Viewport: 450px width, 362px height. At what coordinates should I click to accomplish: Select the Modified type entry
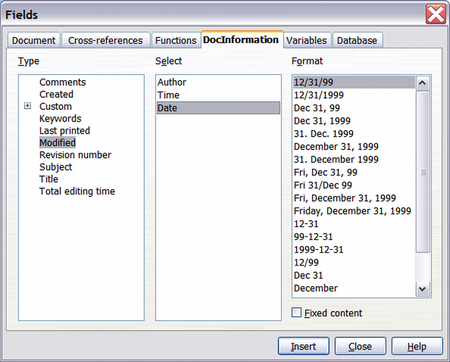(x=58, y=143)
